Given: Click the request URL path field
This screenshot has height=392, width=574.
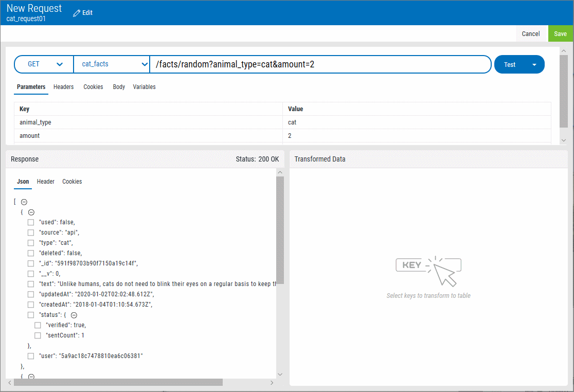Looking at the screenshot, I should [319, 64].
